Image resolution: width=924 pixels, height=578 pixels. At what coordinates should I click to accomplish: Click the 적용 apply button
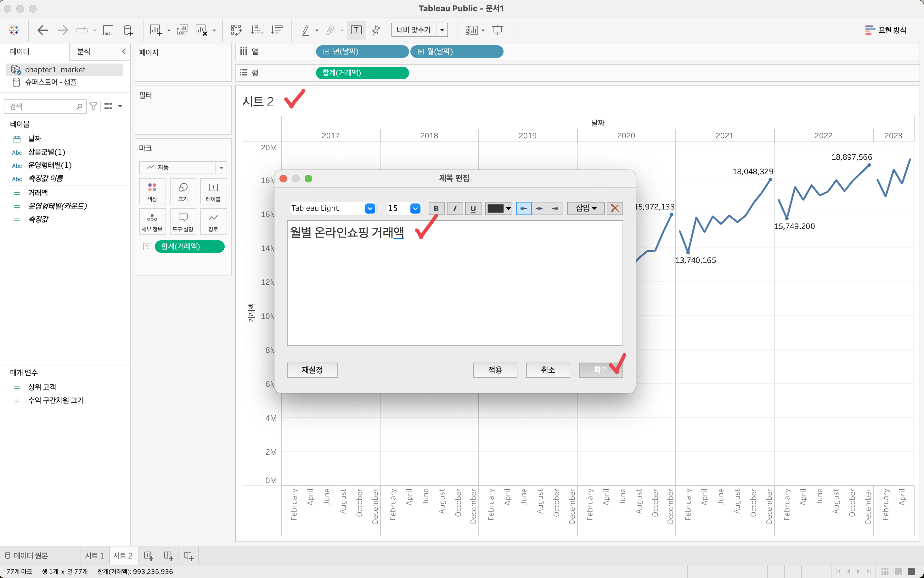click(495, 370)
